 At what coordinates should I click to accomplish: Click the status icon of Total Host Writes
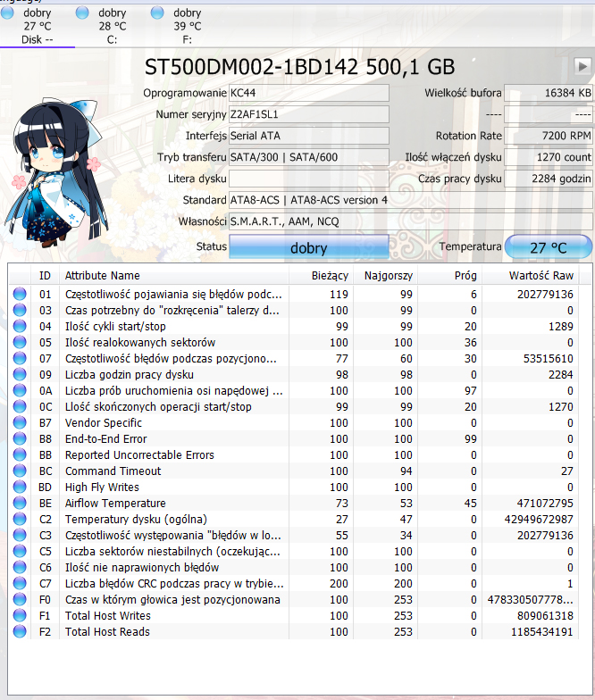[x=20, y=615]
